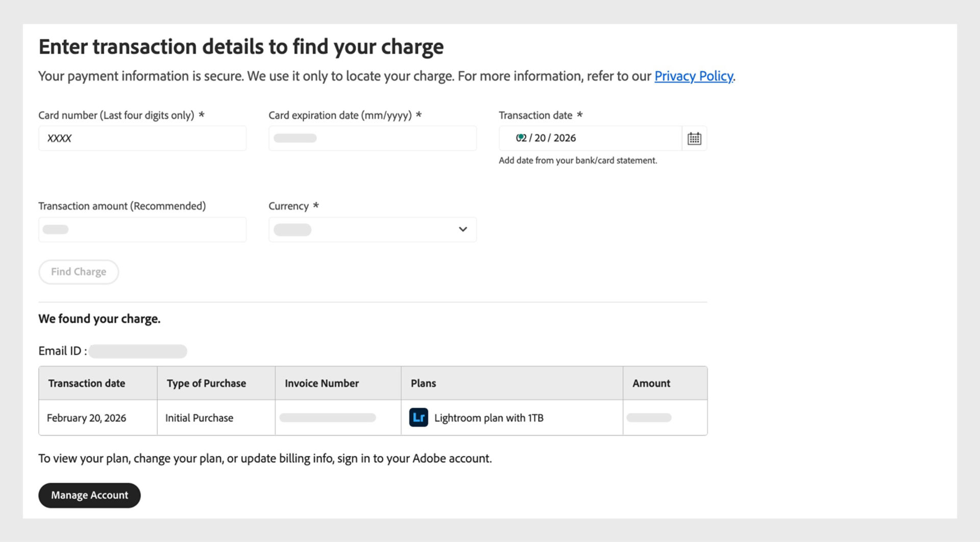Open the Currency dropdown
This screenshot has height=542, width=980.
tap(372, 229)
